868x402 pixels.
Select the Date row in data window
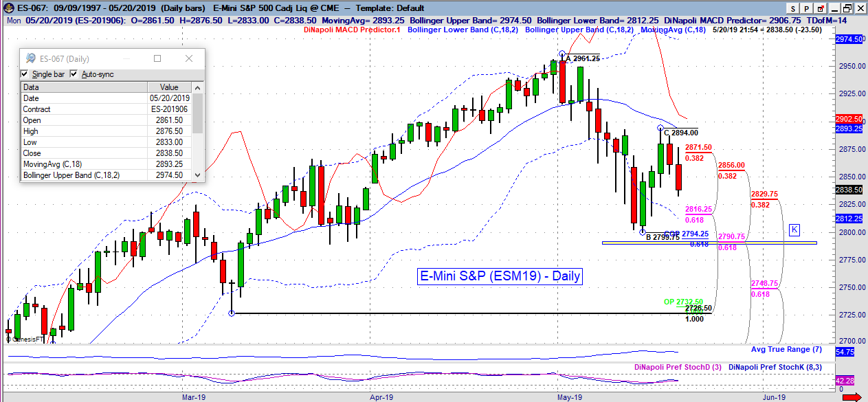click(x=107, y=98)
